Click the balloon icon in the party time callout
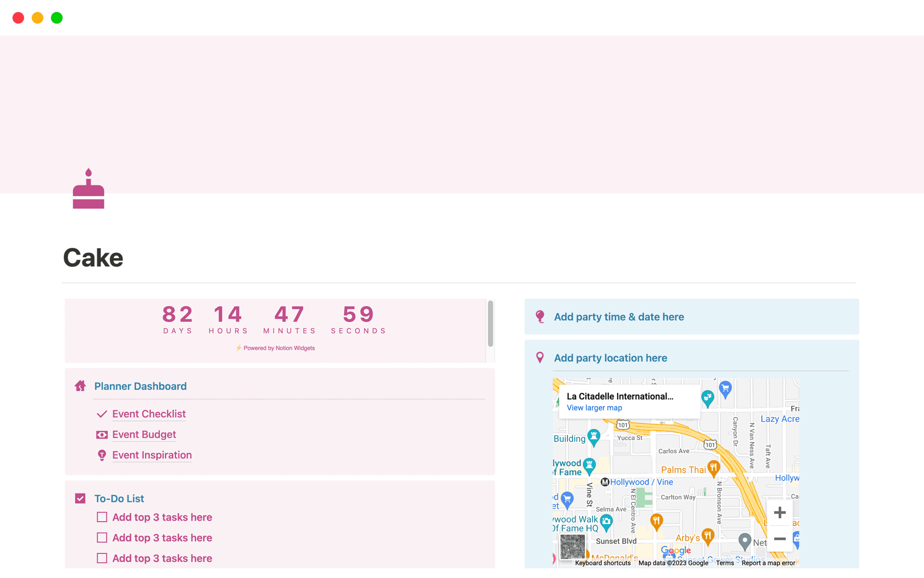The width and height of the screenshot is (924, 578). point(540,316)
